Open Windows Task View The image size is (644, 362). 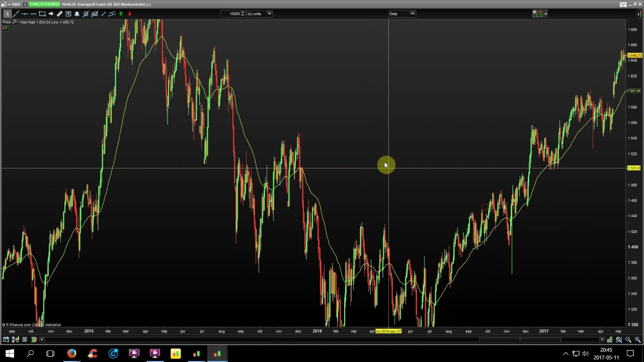50,353
